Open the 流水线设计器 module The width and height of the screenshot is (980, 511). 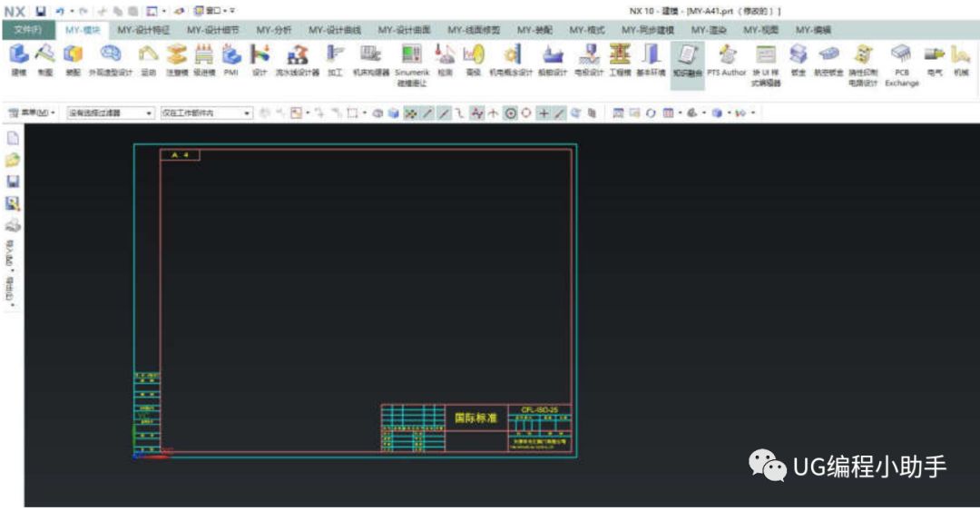point(298,60)
